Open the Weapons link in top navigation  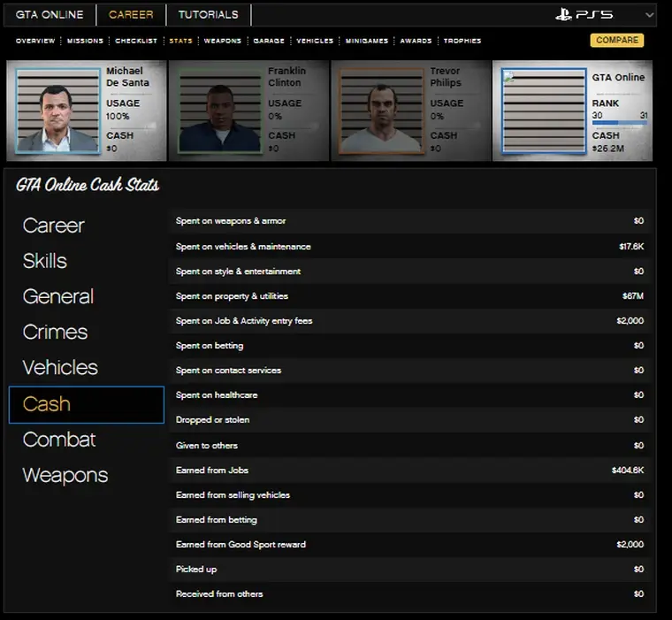(223, 41)
